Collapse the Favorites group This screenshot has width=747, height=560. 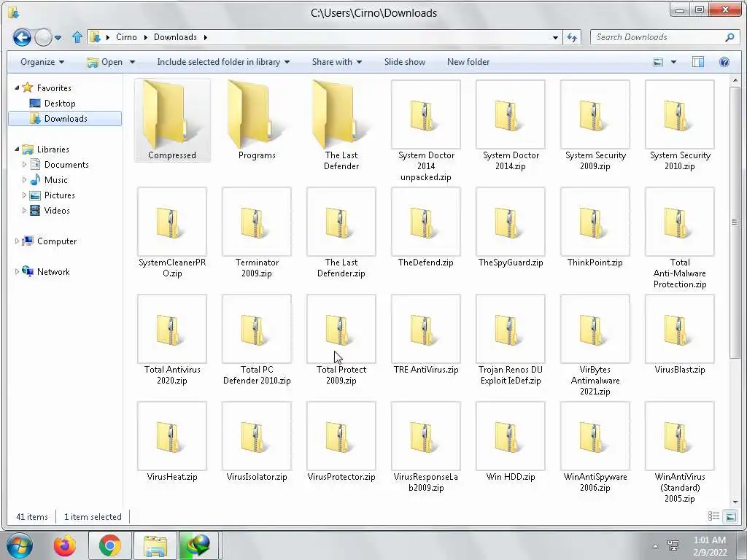(18, 87)
